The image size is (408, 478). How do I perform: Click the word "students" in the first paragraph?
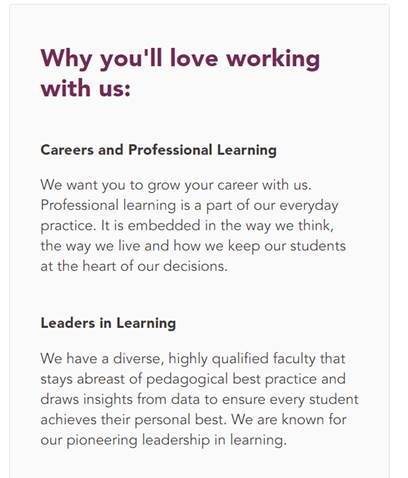318,246
